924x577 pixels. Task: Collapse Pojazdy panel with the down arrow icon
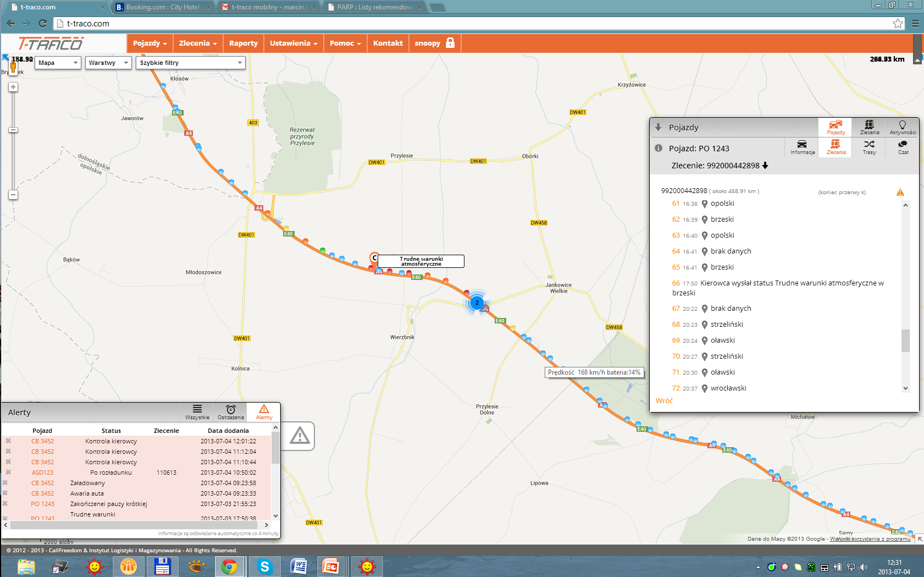click(658, 127)
